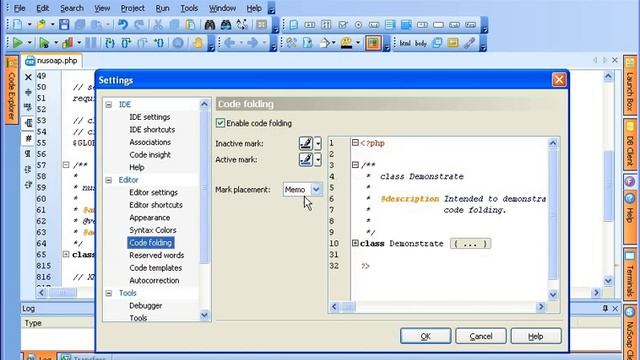Viewport: 640px width, 360px height.
Task: Collapse comment block fold in preview
Action: [355, 165]
